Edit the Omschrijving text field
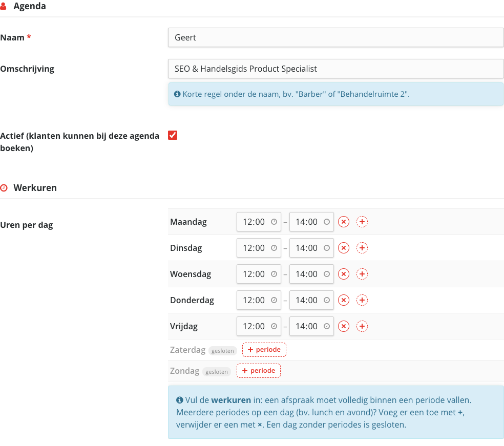The width and height of the screenshot is (504, 446). point(335,69)
